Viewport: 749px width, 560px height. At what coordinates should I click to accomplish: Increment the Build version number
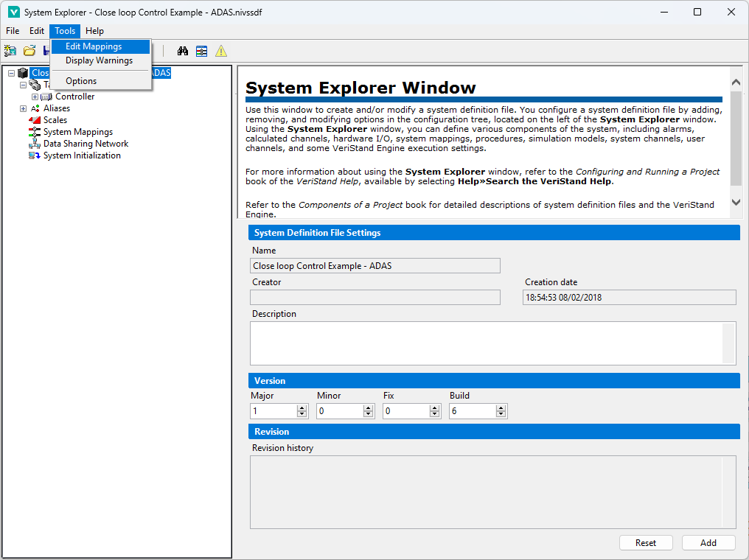[x=501, y=408]
